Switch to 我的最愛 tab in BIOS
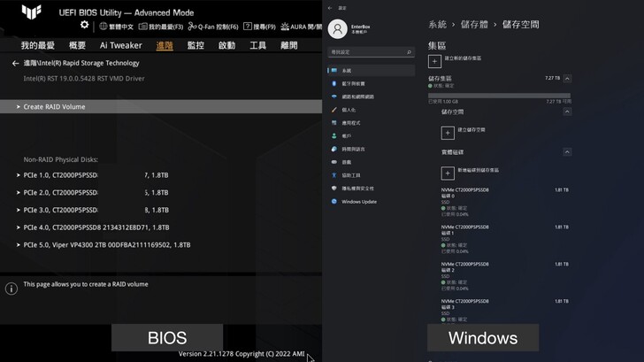 [x=38, y=45]
